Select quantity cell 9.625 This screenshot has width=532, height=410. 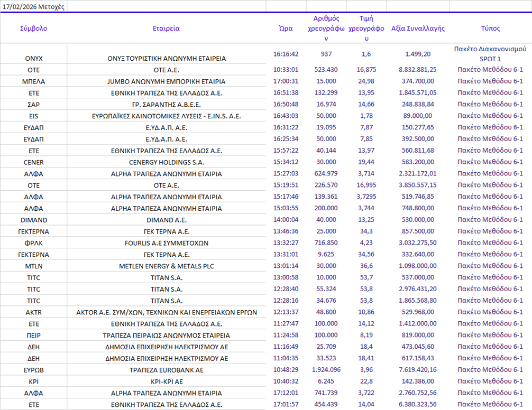click(326, 254)
